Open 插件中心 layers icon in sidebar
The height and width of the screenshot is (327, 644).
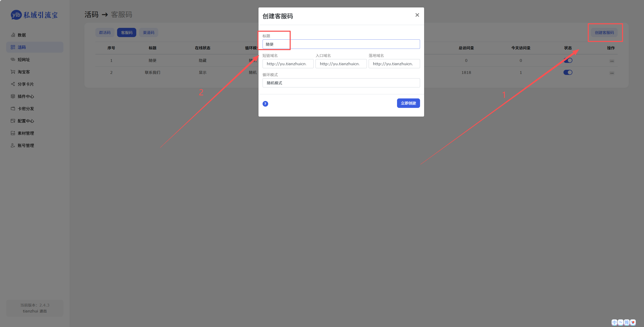tap(13, 96)
